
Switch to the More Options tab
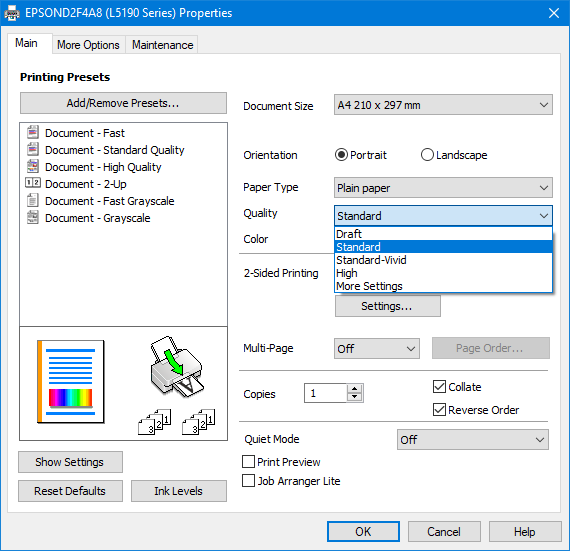88,45
